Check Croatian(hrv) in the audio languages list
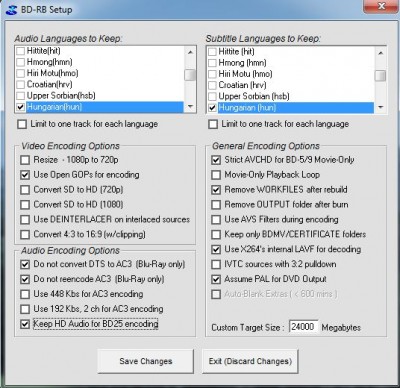This screenshot has width=400, height=388. coord(21,84)
